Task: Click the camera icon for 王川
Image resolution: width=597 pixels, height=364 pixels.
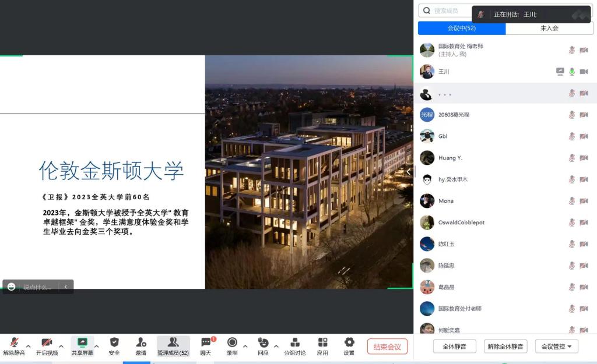Action: pyautogui.click(x=584, y=72)
